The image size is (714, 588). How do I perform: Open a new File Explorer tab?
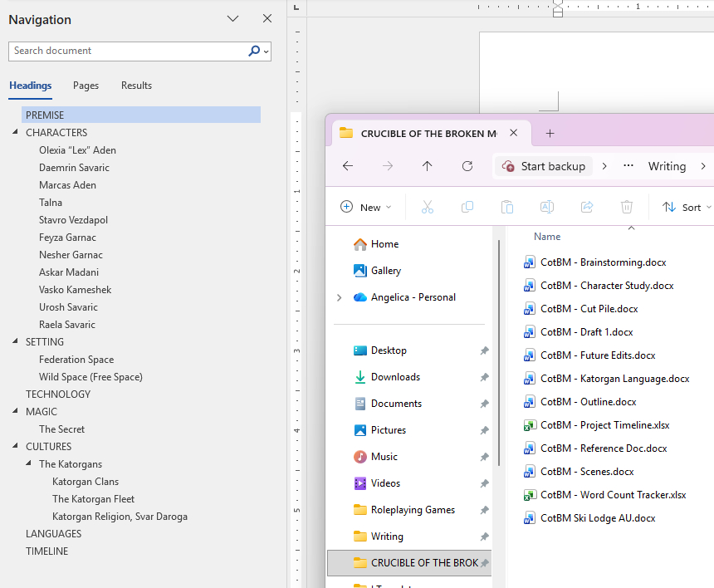coord(550,133)
